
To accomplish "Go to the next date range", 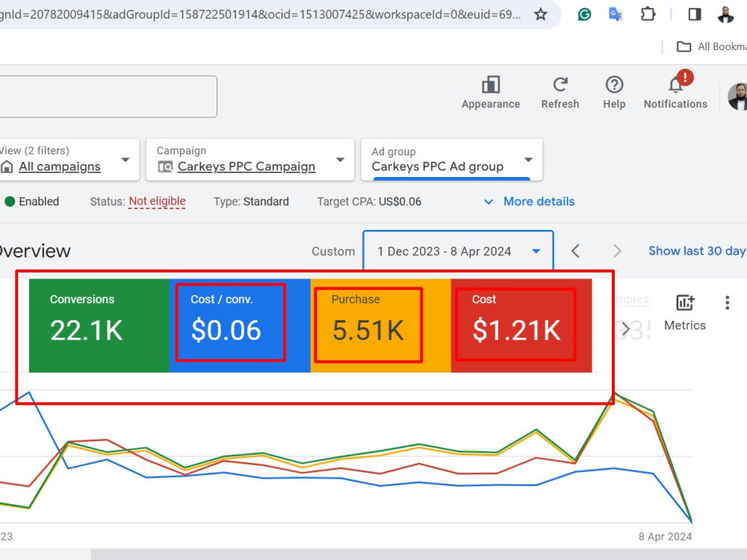I will pos(617,251).
